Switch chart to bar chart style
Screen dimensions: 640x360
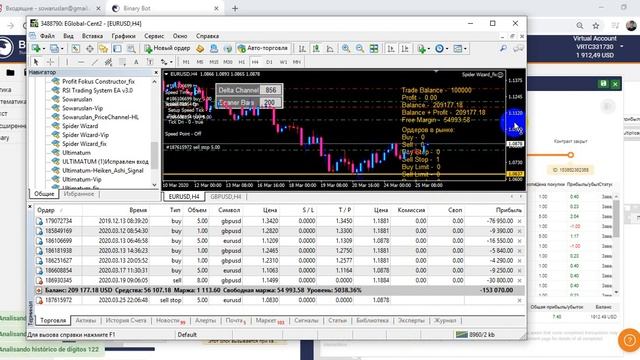[x=302, y=49]
